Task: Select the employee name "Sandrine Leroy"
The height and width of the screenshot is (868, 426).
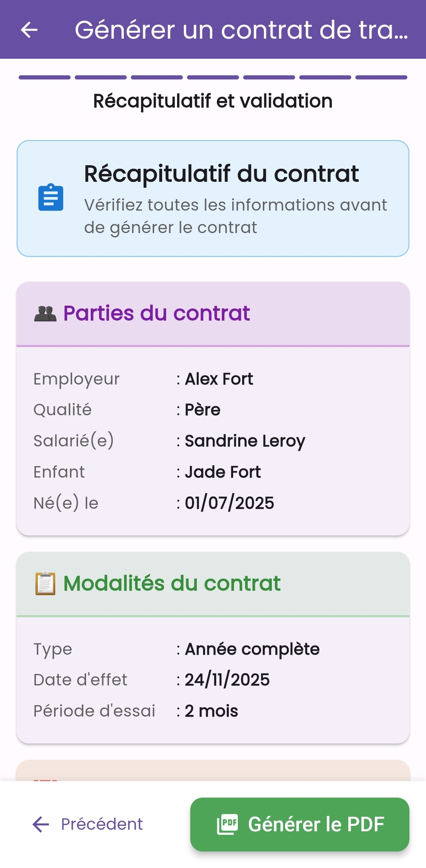Action: [245, 441]
